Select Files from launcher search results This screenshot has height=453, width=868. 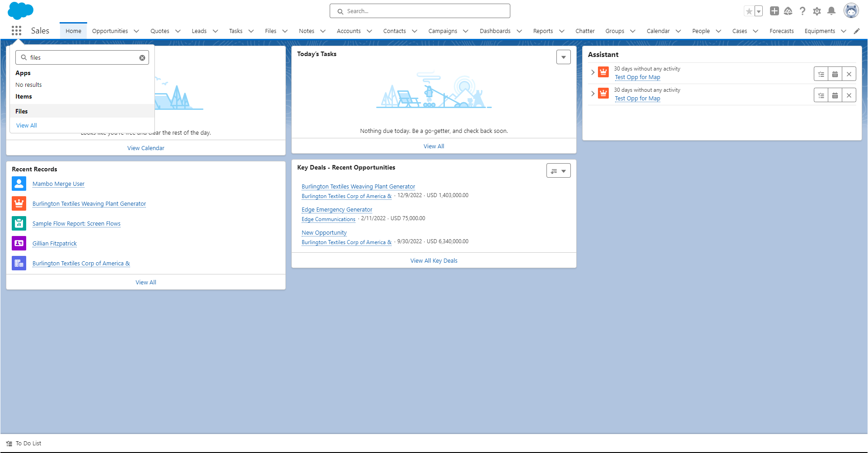(x=22, y=111)
